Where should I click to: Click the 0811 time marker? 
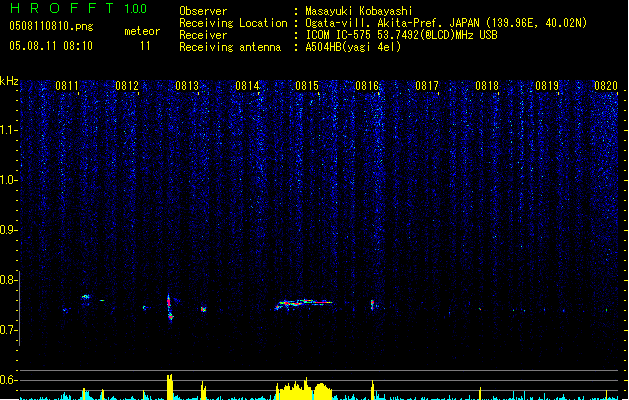click(x=67, y=86)
